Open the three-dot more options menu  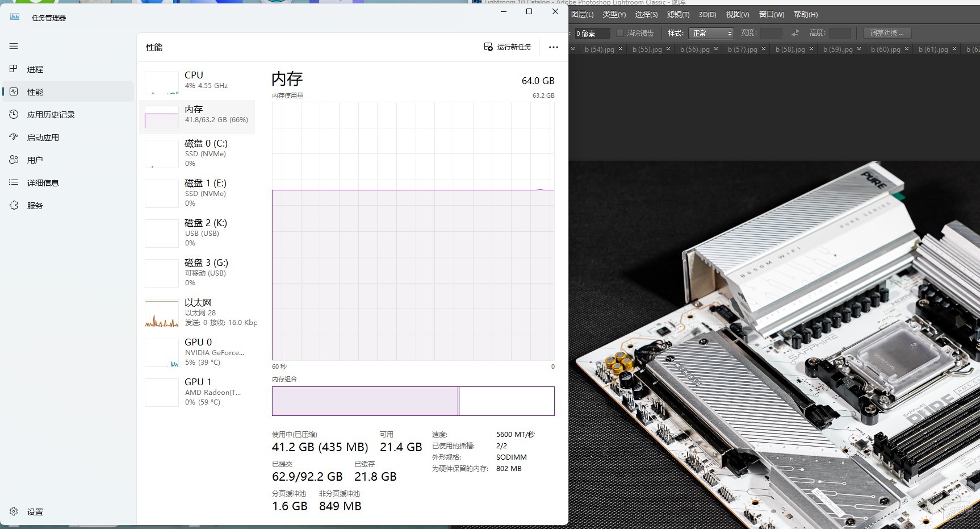554,47
